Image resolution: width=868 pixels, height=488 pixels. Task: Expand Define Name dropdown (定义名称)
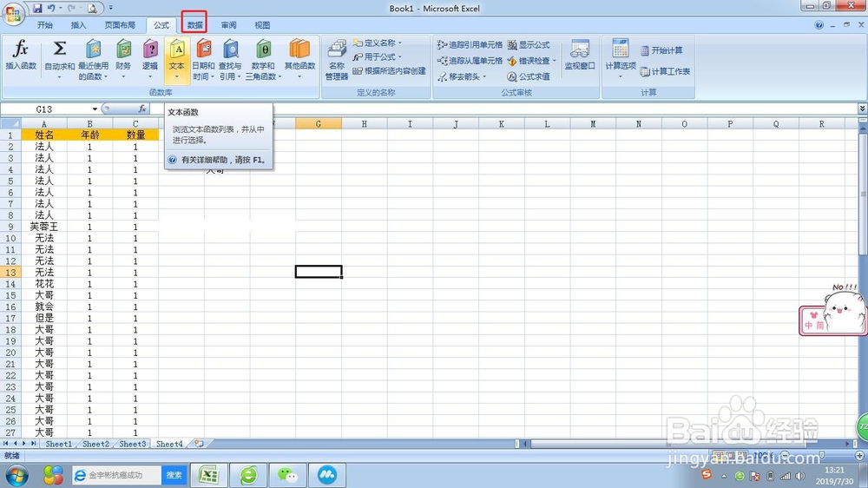tap(399, 43)
